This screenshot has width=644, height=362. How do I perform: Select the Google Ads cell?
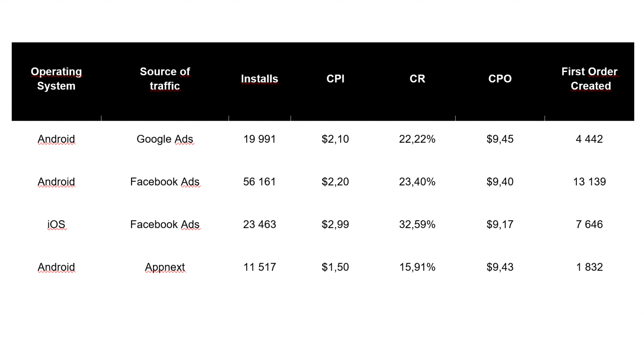point(165,139)
